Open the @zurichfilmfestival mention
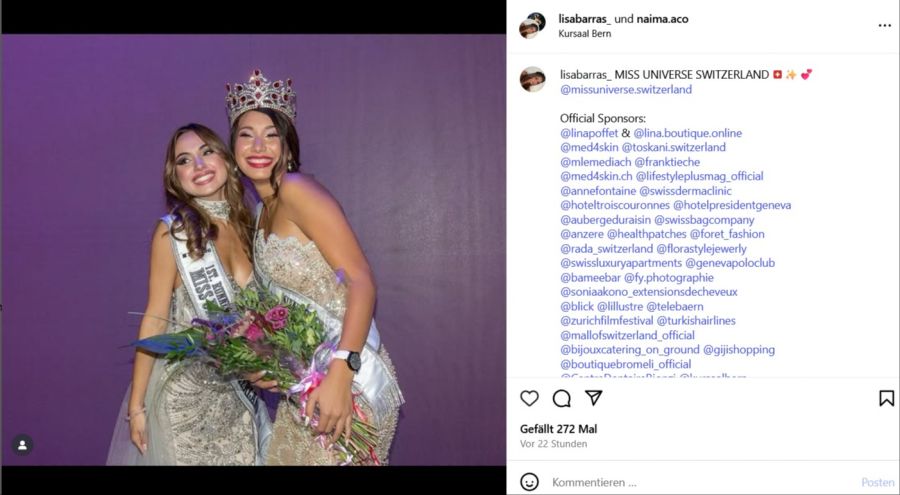 coord(606,321)
